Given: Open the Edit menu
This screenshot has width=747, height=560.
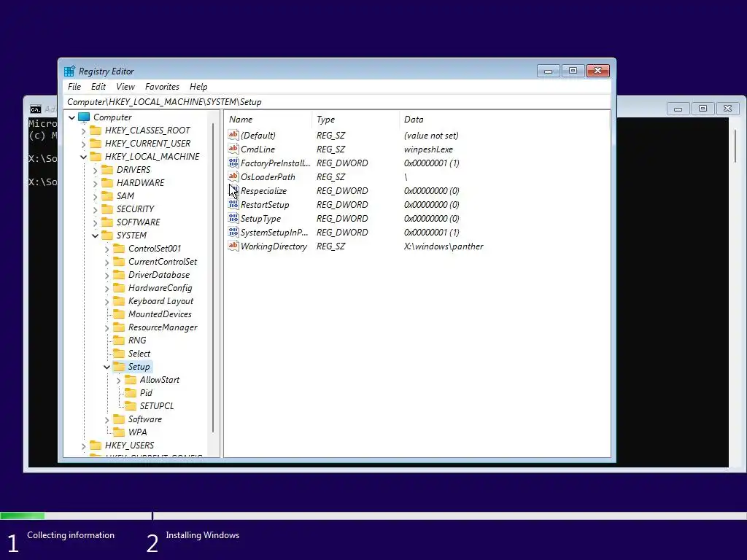Looking at the screenshot, I should [x=98, y=87].
